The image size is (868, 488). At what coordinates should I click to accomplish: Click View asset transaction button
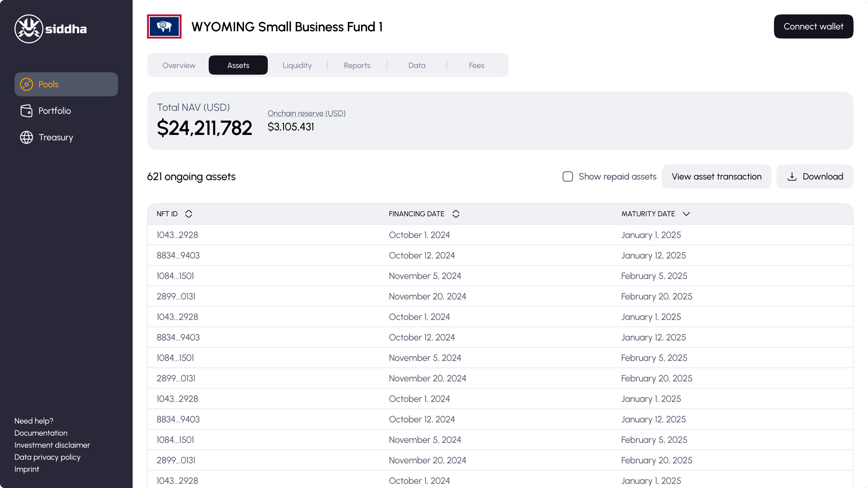point(716,177)
